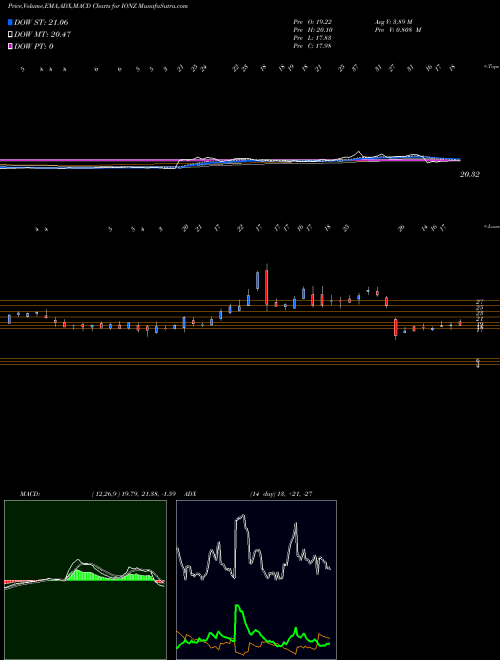
Task: Click the MACD heading label
Action: pyautogui.click(x=30, y=494)
